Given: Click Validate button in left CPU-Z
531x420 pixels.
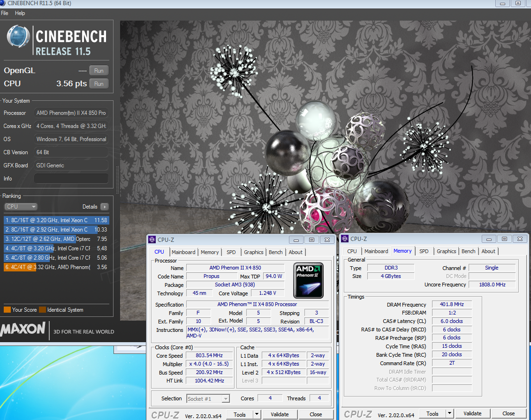Looking at the screenshot, I should pyautogui.click(x=280, y=414).
